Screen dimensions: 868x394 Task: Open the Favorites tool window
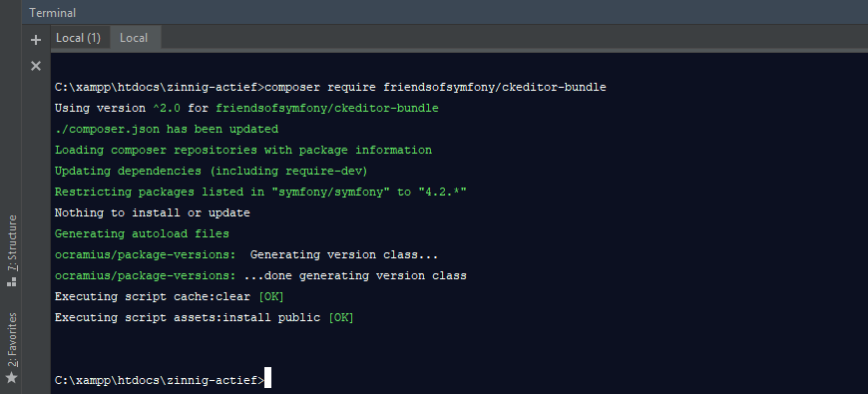pos(11,347)
